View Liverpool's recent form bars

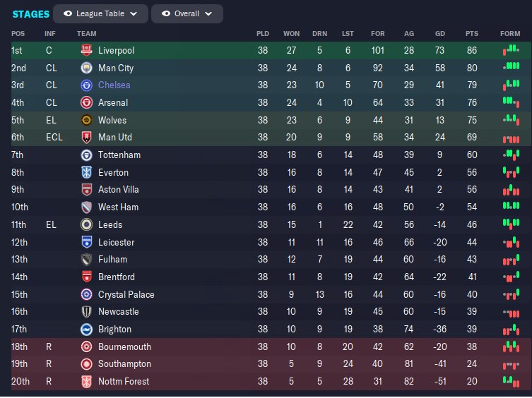click(511, 51)
